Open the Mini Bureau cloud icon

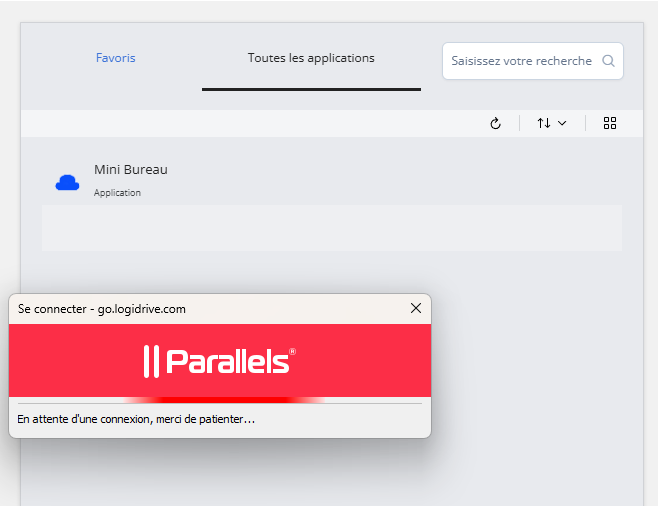[67, 182]
